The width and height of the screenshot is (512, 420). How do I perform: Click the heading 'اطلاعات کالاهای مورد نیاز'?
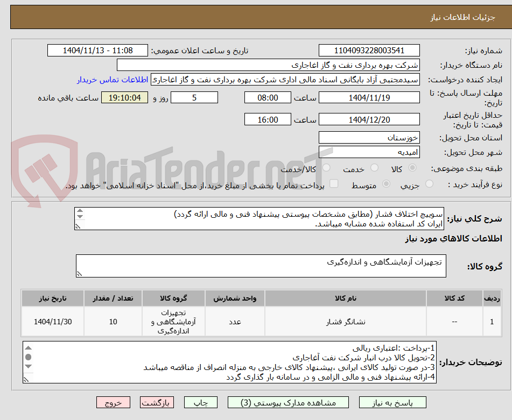pyautogui.click(x=453, y=239)
